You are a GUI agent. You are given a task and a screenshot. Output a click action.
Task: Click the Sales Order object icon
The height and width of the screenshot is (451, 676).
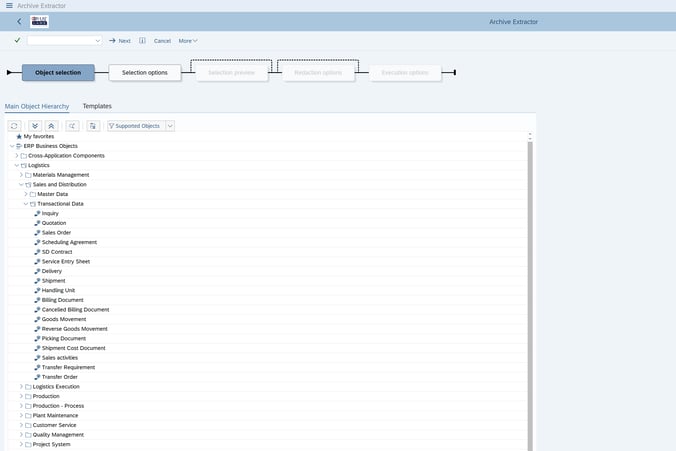pyautogui.click(x=37, y=232)
